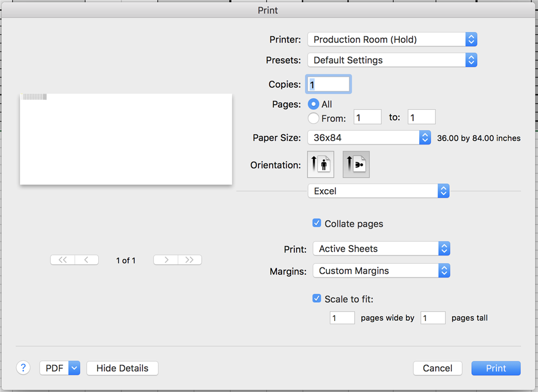The width and height of the screenshot is (538, 392).
Task: Open the Print Active Sheets popup menu
Action: point(381,249)
